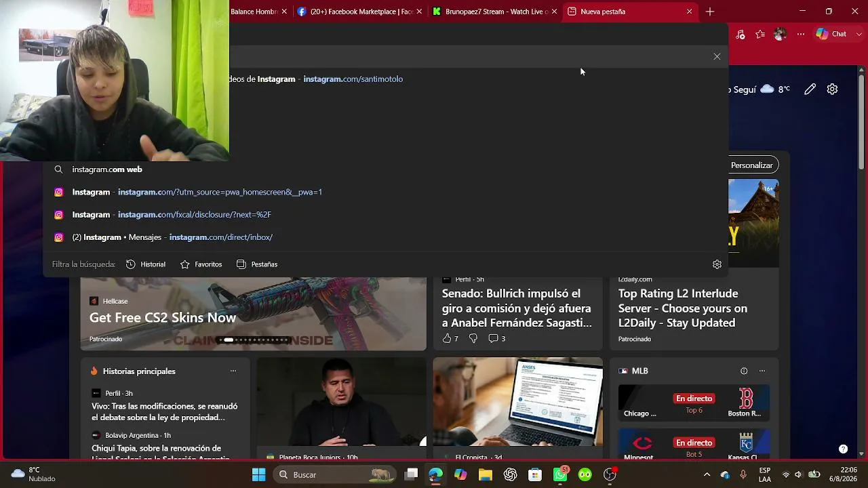Open the microphone tray icon
Image resolution: width=868 pixels, height=488 pixels.
click(x=743, y=474)
